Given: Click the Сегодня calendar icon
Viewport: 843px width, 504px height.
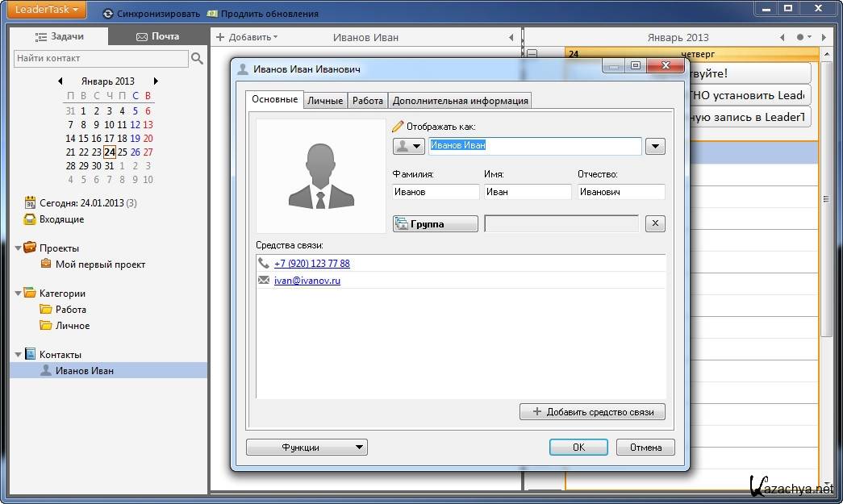Looking at the screenshot, I should coord(30,202).
